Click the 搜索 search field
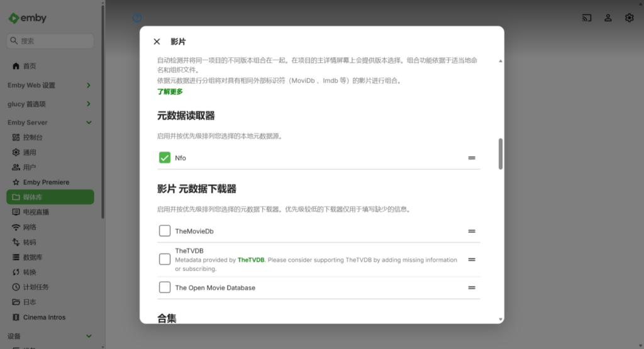This screenshot has height=349, width=644. [x=50, y=41]
